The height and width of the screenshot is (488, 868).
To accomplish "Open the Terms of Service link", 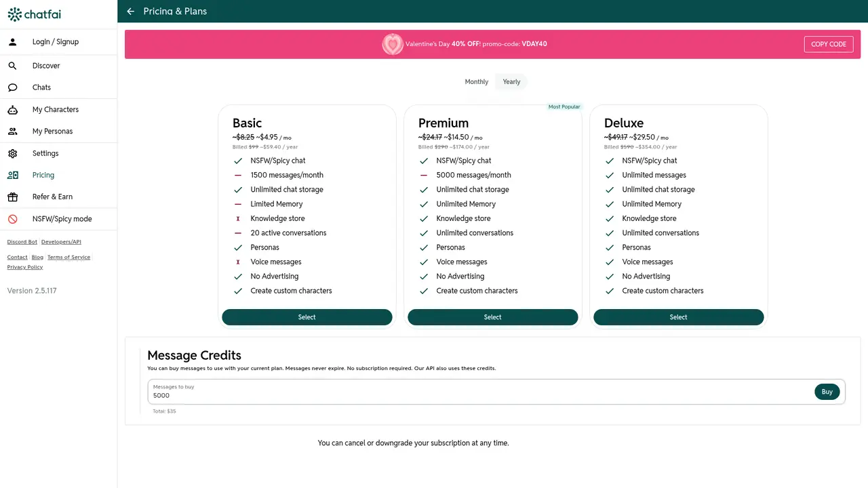I will (68, 258).
